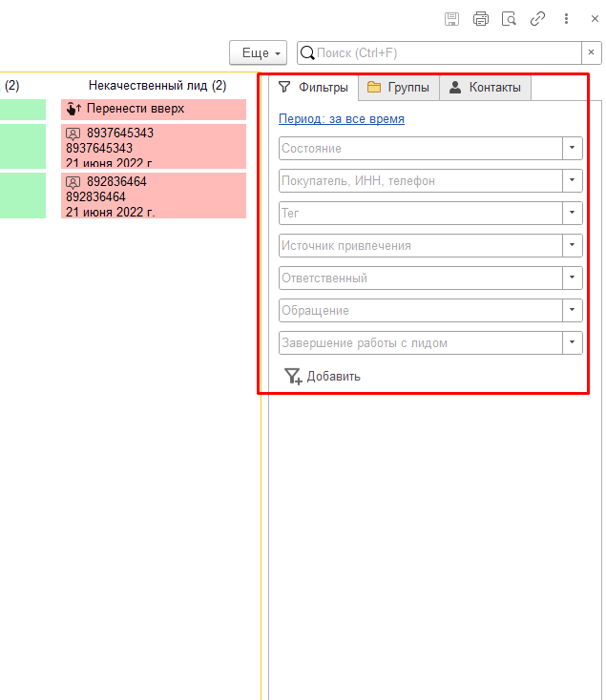Open the Еще dropdown button

coord(258,52)
